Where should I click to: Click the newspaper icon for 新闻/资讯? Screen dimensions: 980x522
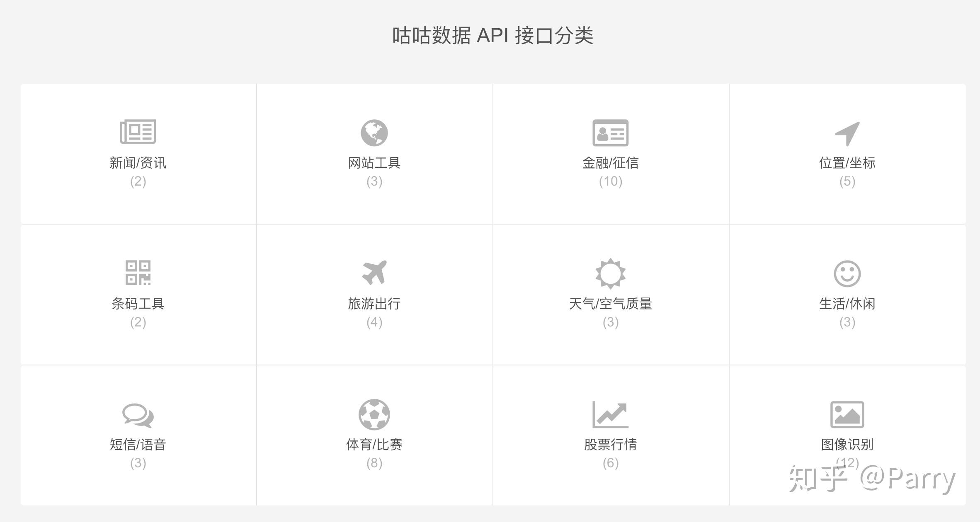point(138,132)
